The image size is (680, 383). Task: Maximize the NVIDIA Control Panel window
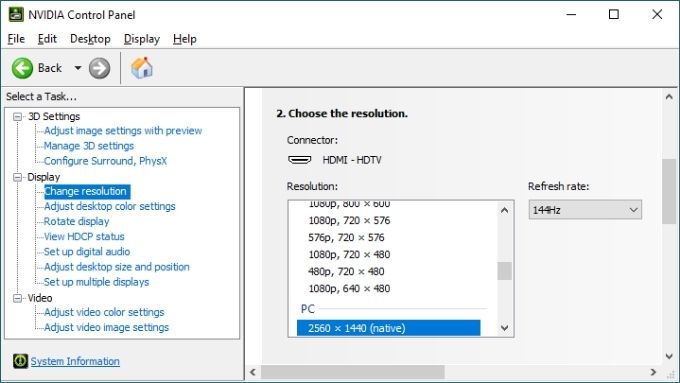[614, 14]
